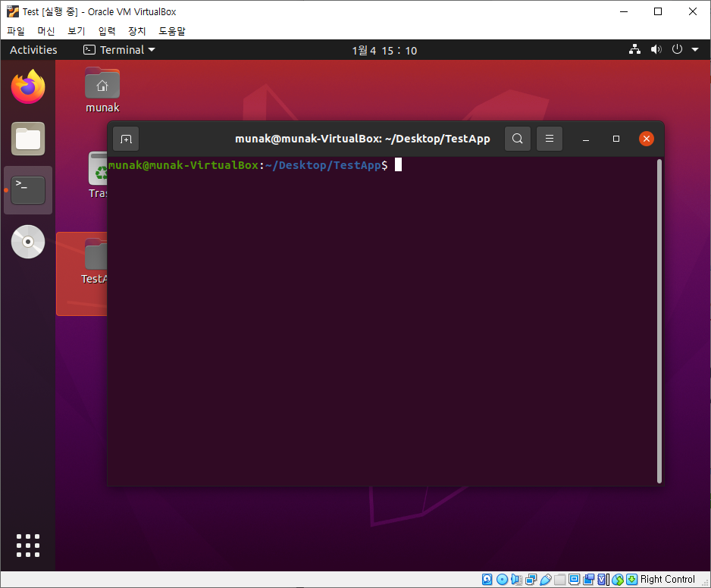
Task: Expand the system menu arrow in top bar
Action: tap(694, 49)
